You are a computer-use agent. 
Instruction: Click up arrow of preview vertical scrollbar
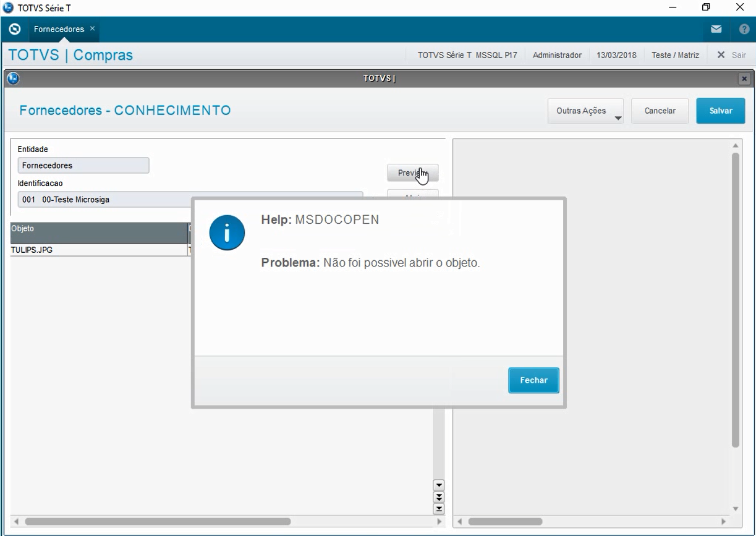tap(736, 145)
